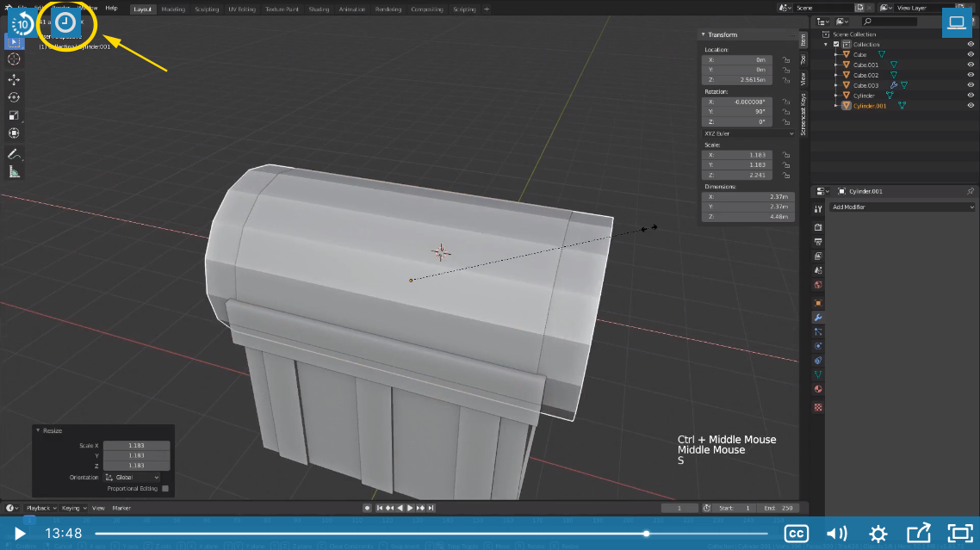
Task: Open the Keying dropdown in timeline
Action: pyautogui.click(x=74, y=508)
